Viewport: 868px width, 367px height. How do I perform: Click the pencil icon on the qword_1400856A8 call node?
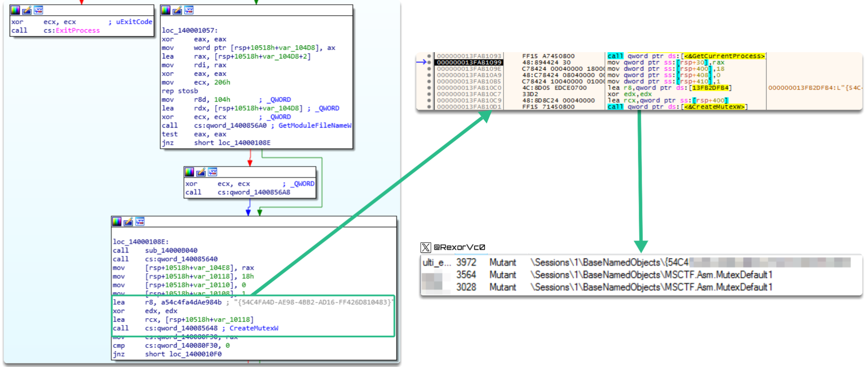[x=201, y=172]
